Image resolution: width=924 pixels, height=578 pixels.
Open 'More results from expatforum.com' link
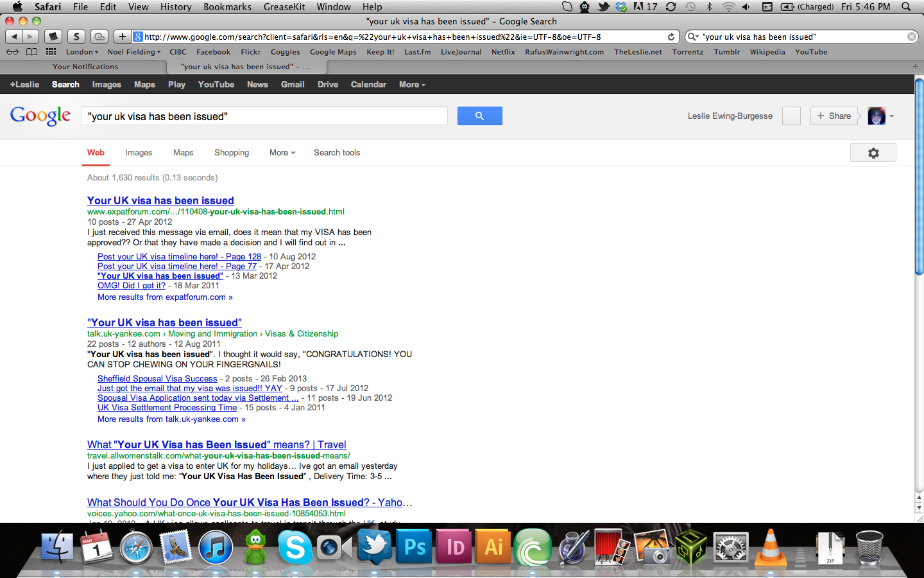point(165,297)
